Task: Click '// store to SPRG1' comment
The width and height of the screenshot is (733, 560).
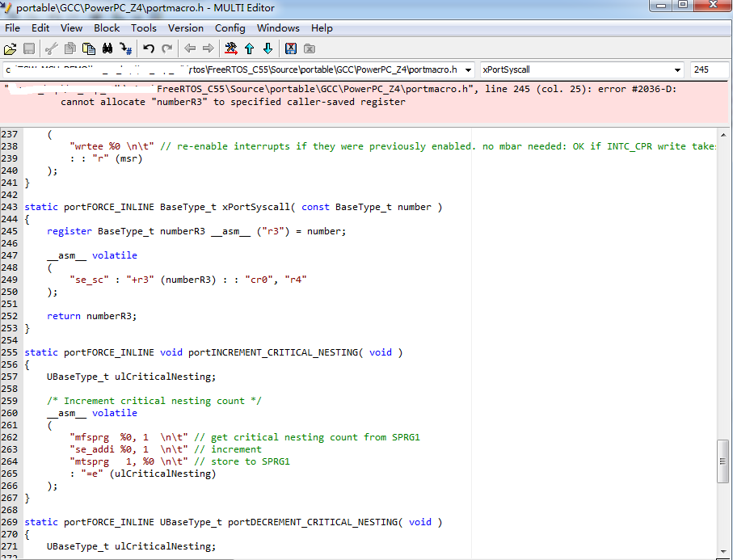Action: click(242, 462)
